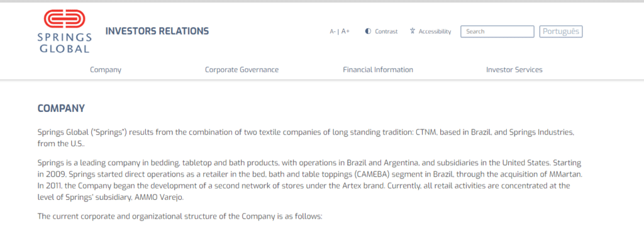Click the Springs Global logo
Viewport: 644px width, 228px height.
pyautogui.click(x=65, y=31)
